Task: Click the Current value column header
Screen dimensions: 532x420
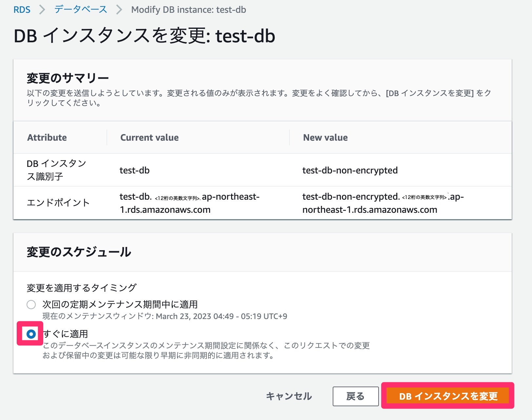Action: click(149, 137)
